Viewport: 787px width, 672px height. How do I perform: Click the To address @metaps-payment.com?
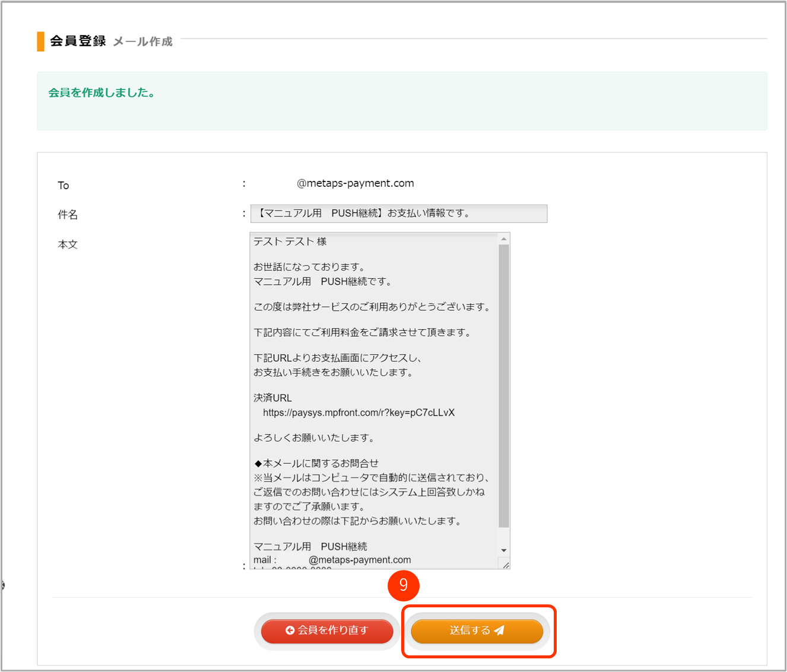click(355, 183)
